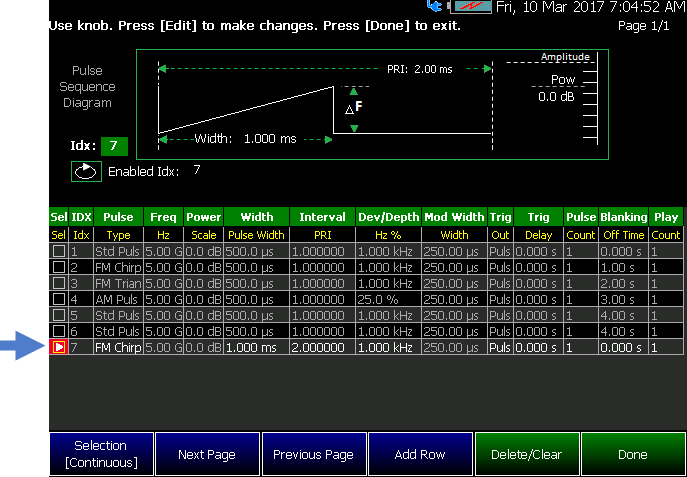
Task: Click the Dev/Depth column header
Action: tap(389, 226)
